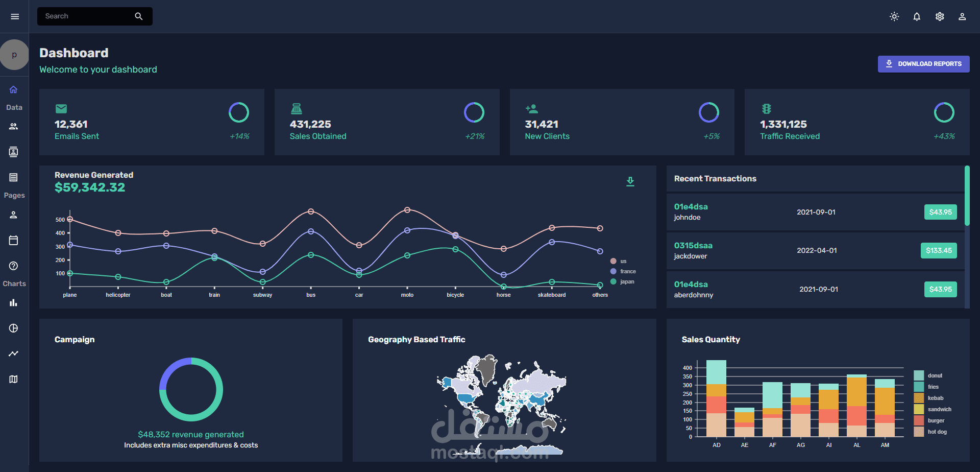Click the Search input field
Screen dimensions: 980x472
point(87,16)
